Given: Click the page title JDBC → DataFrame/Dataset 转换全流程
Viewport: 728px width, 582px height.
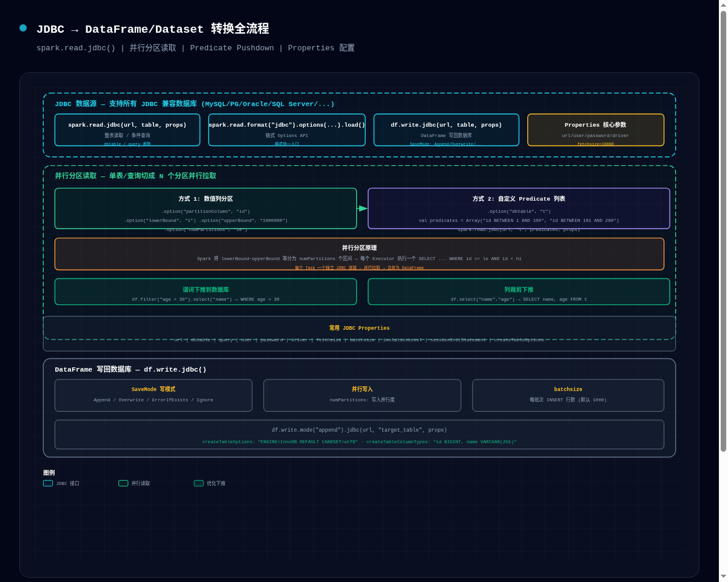Looking at the screenshot, I should tap(152, 29).
